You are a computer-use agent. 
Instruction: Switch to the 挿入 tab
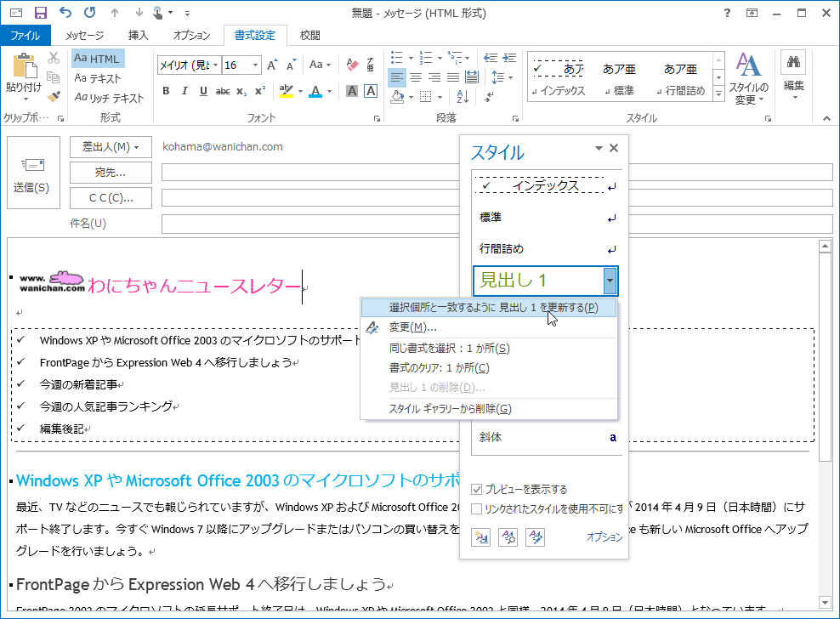[x=139, y=36]
